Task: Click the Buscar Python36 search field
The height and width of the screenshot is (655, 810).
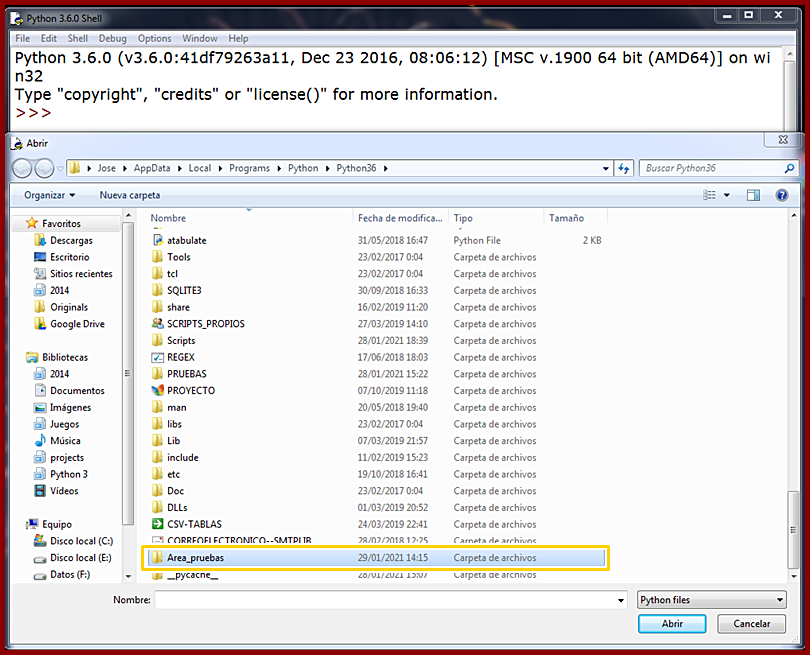Action: pyautogui.click(x=711, y=168)
